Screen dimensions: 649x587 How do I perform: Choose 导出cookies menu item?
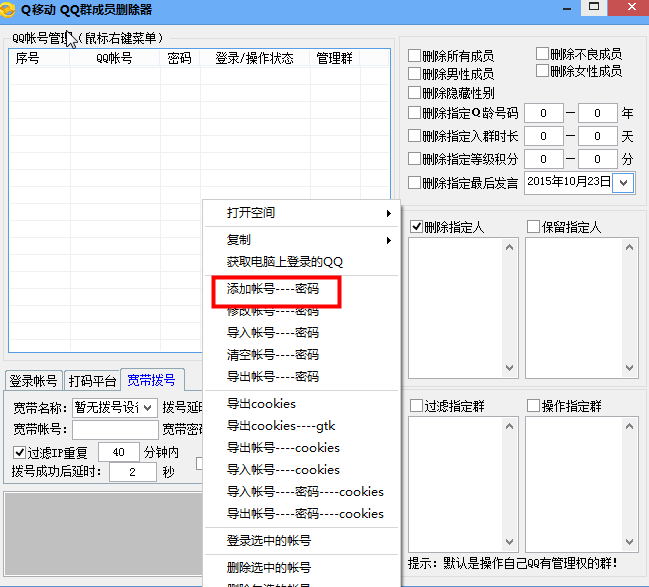tap(301, 404)
